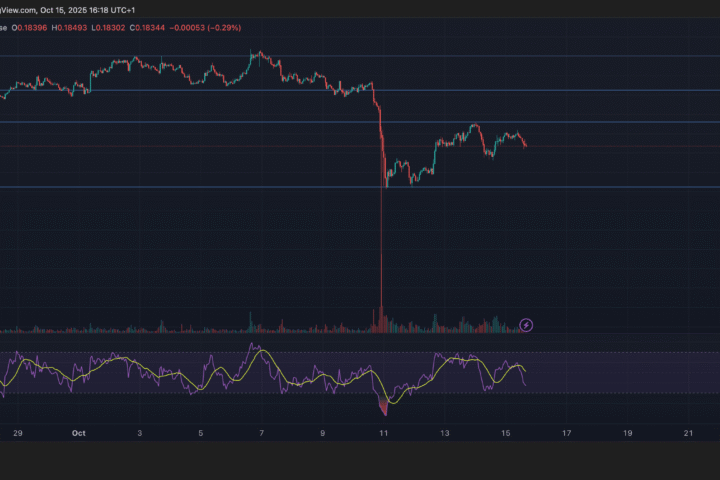Select the topmost horizontal line on chart

600,56
